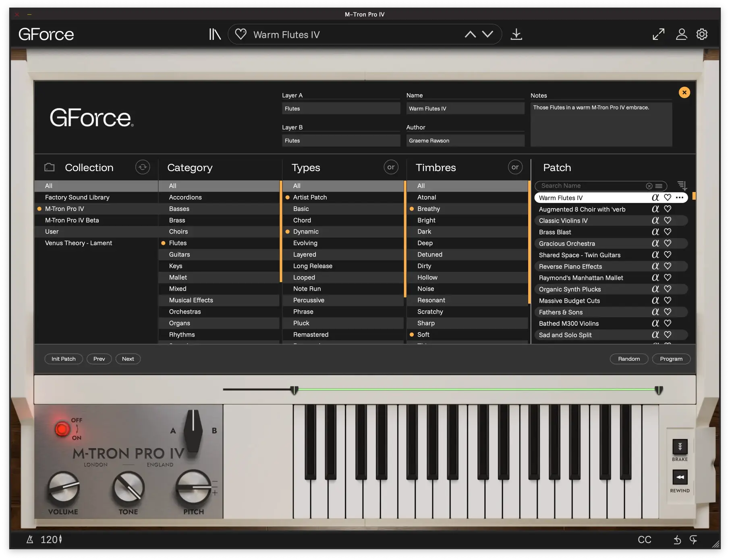730x560 pixels.
Task: Open the CC MIDI learn control
Action: coord(644,540)
